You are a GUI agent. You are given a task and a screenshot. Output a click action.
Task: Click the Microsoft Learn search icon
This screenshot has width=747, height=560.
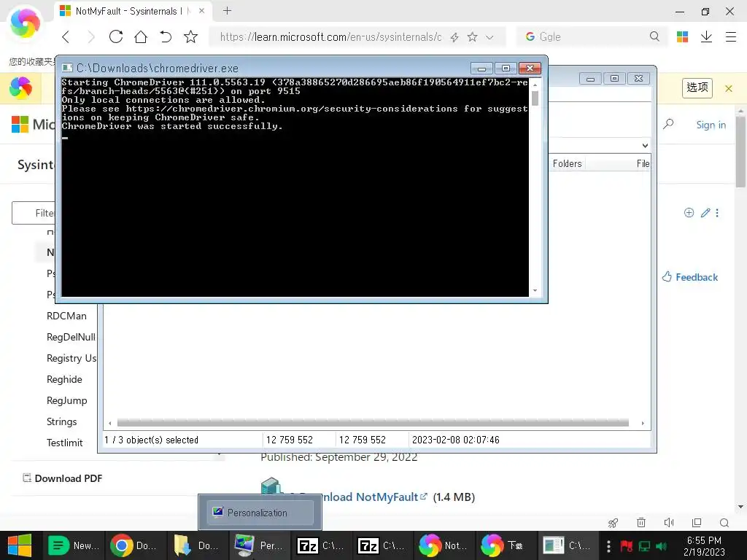point(668,124)
